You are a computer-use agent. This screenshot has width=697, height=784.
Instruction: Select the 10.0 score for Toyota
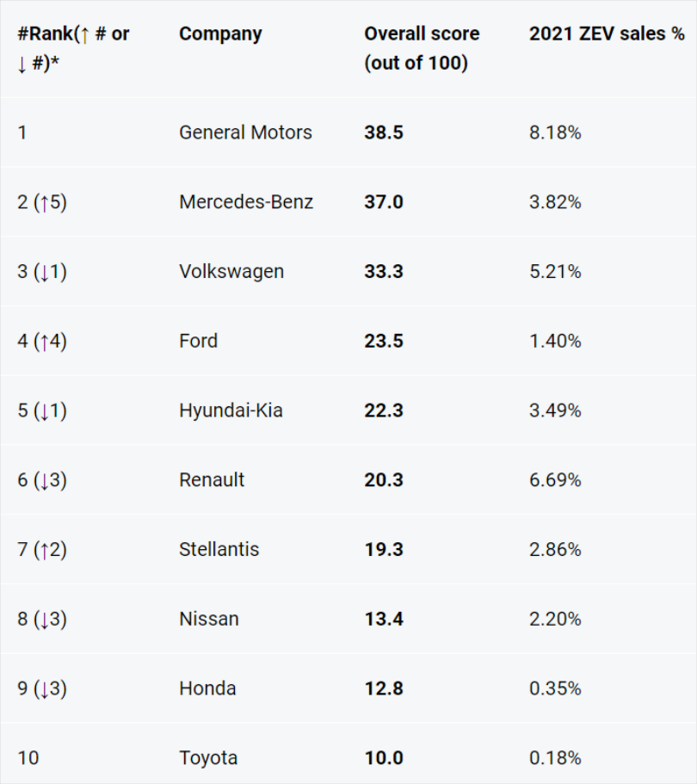[x=384, y=758]
